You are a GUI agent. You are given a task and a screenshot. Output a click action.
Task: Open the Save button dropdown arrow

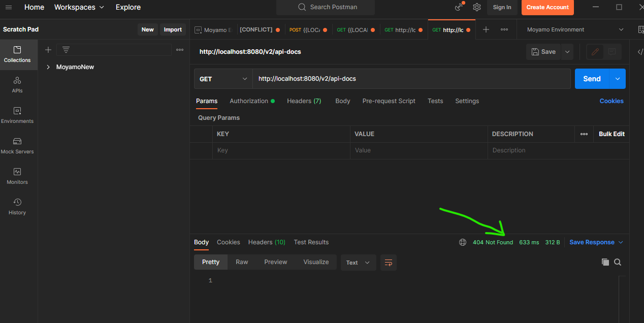click(567, 52)
